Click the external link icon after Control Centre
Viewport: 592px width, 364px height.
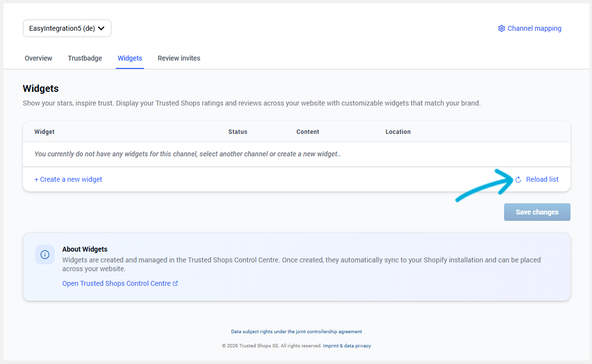[x=175, y=283]
